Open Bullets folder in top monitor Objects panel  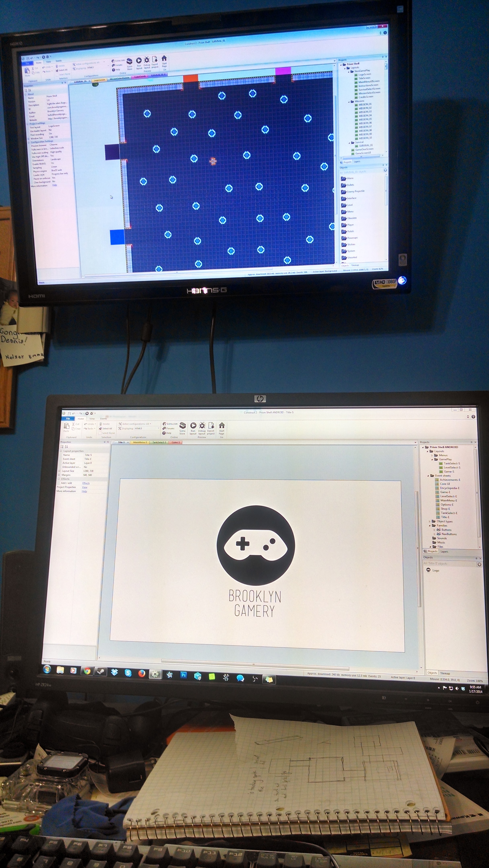pyautogui.click(x=347, y=185)
